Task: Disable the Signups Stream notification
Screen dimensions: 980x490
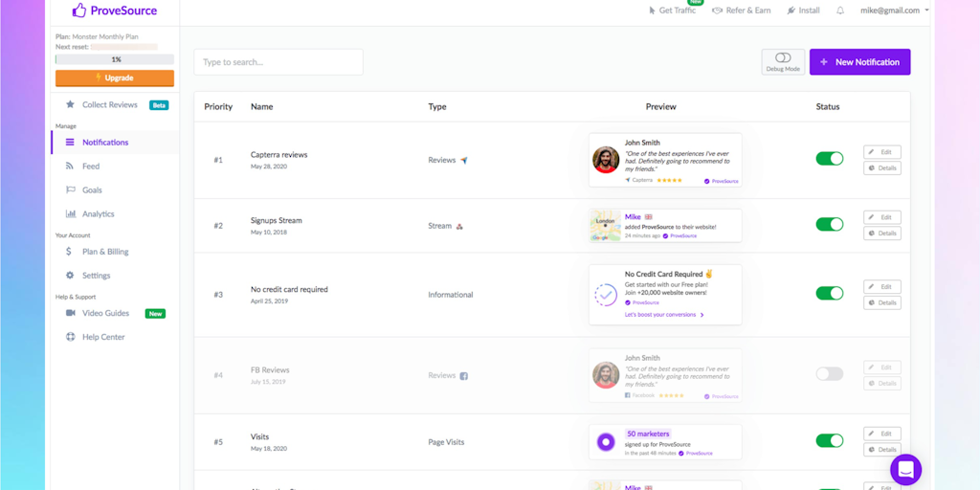Action: pyautogui.click(x=830, y=224)
